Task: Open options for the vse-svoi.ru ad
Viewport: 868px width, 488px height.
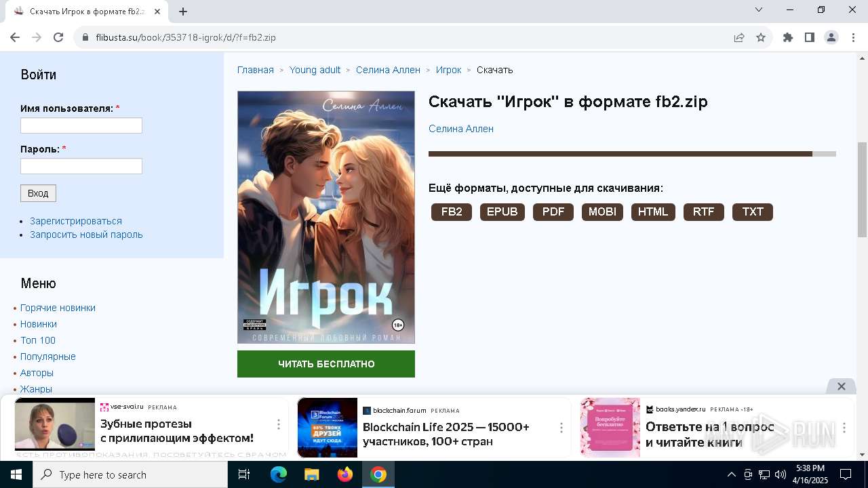Action: [278, 424]
